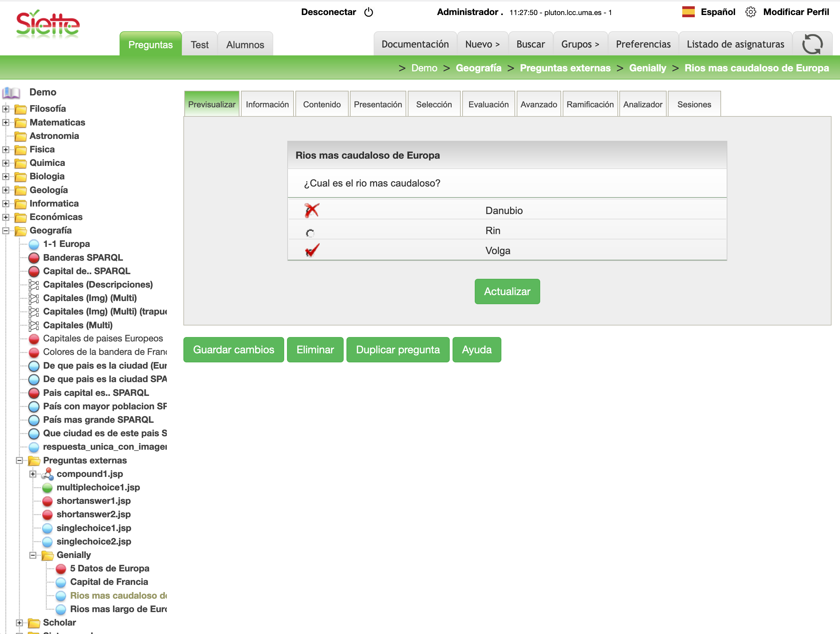
Task: Collapse the Geografía folder
Action: [6, 230]
